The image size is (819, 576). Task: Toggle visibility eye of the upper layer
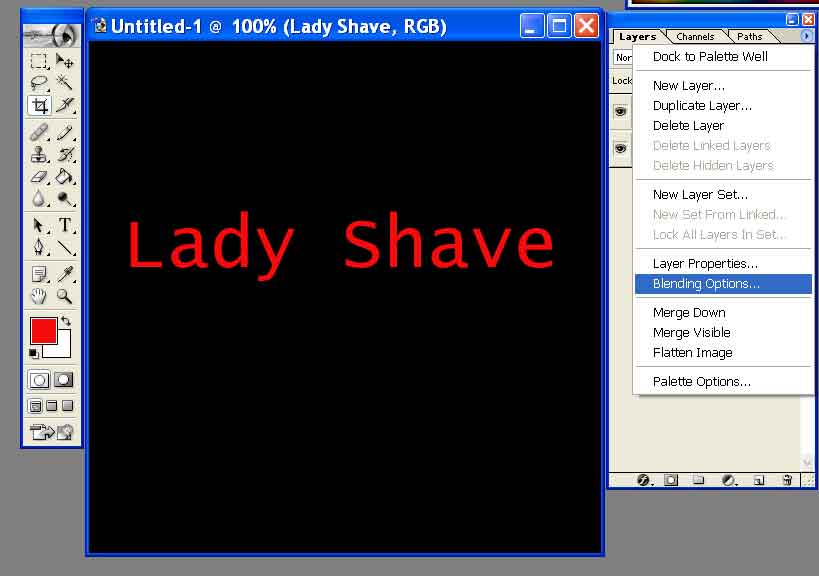point(621,111)
